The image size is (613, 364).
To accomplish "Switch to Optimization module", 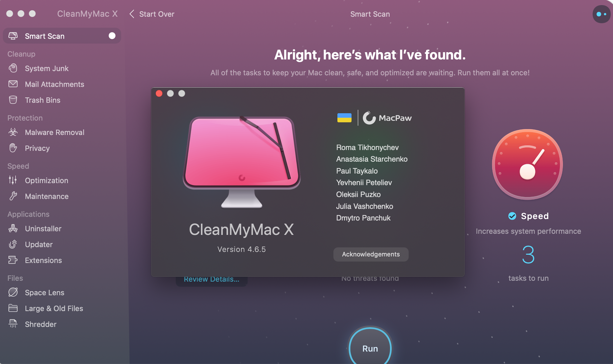I will coord(46,181).
